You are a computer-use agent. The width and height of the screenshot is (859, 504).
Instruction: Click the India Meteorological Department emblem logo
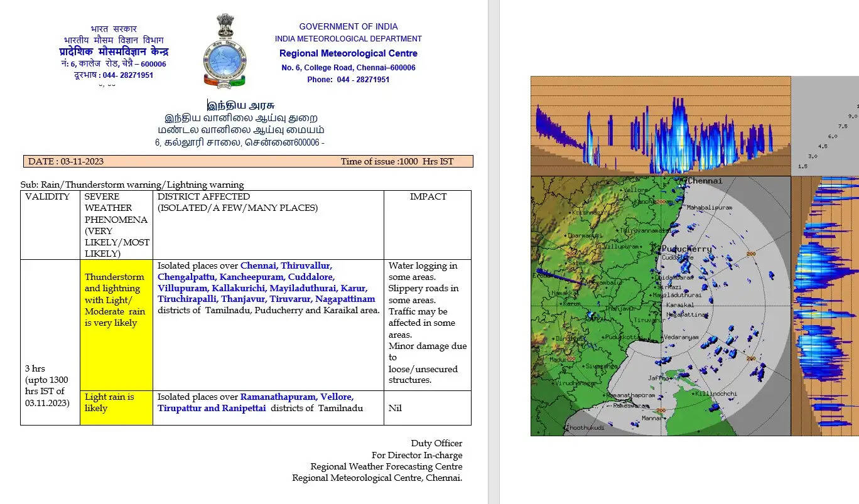tap(224, 52)
